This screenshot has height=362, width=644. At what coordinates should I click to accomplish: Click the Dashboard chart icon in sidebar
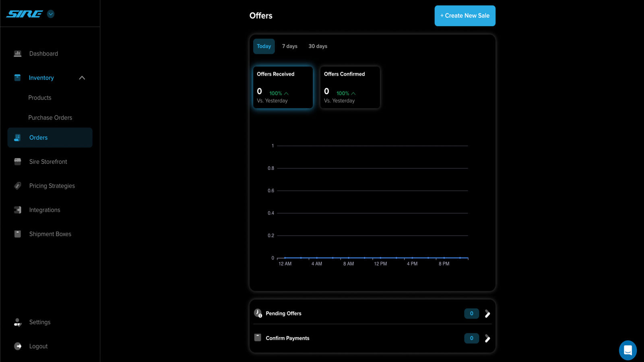[x=18, y=53]
